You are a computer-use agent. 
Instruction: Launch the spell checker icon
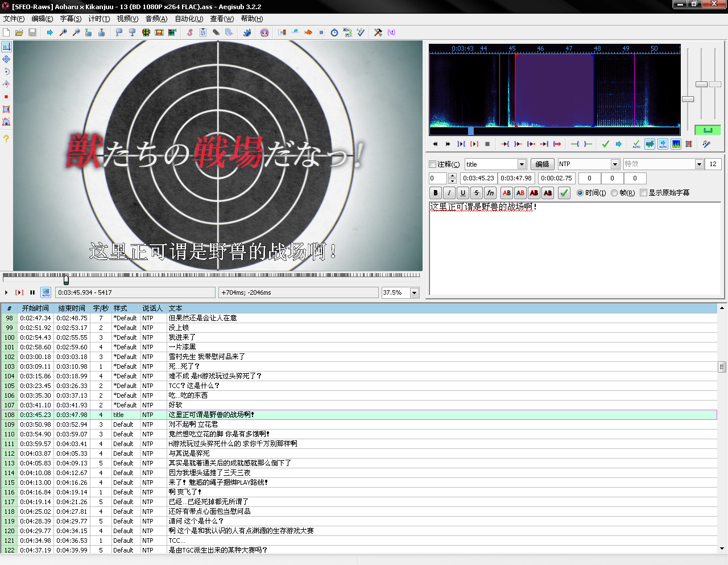point(361,32)
